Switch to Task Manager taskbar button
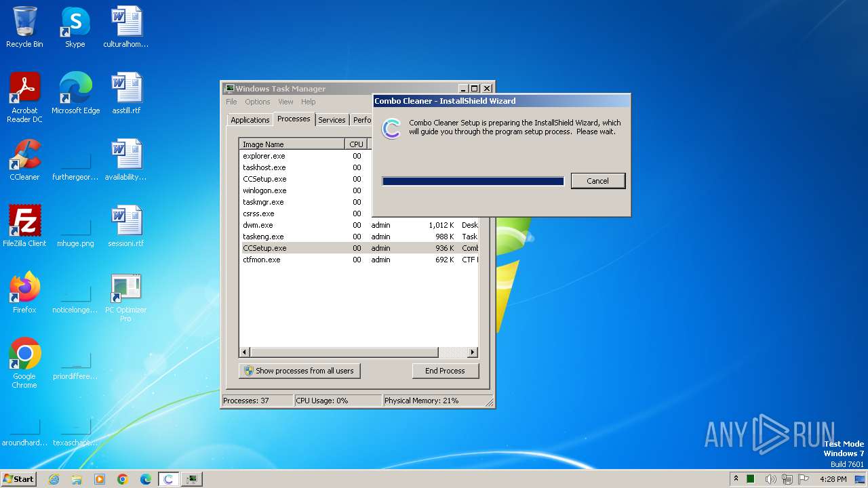This screenshot has width=868, height=488. pyautogui.click(x=192, y=479)
